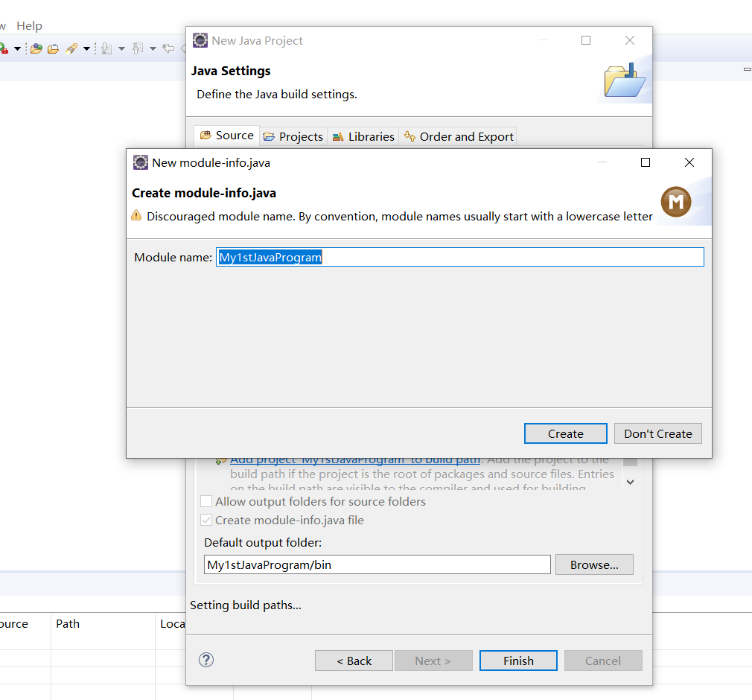Click the Last Edit Location icon

(x=168, y=48)
